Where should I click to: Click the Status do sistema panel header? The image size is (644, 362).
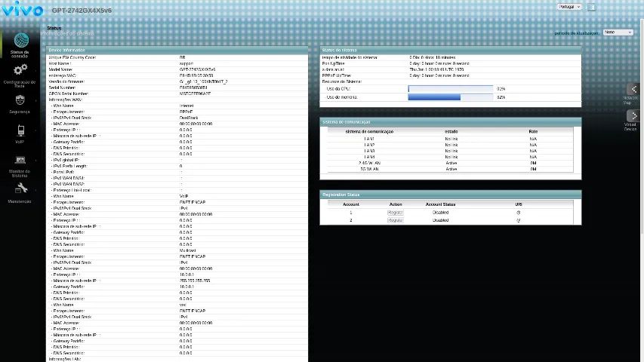451,50
